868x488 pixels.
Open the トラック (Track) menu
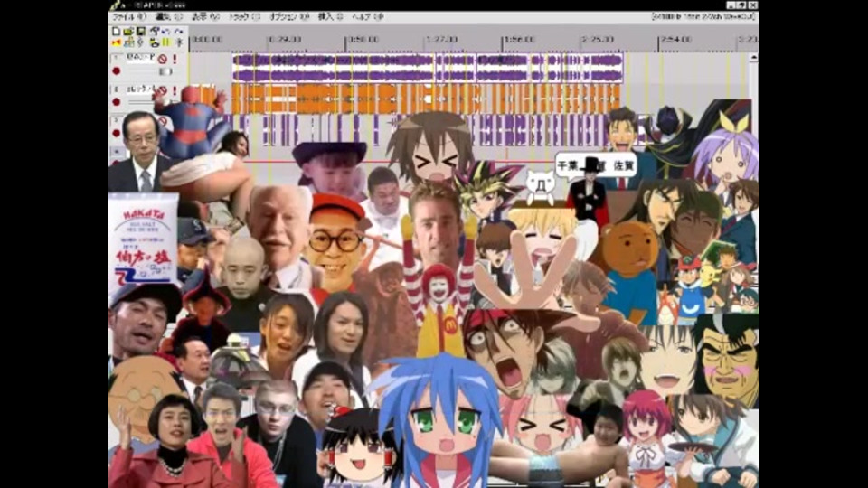(x=244, y=16)
